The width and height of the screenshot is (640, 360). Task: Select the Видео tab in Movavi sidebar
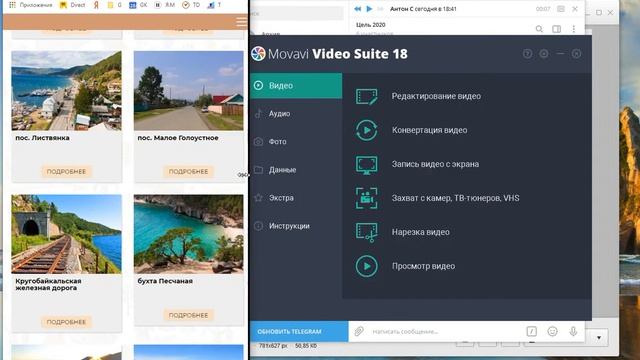[296, 86]
